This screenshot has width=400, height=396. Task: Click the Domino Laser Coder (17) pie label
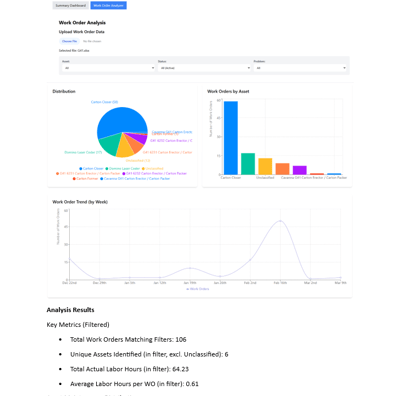pos(83,152)
